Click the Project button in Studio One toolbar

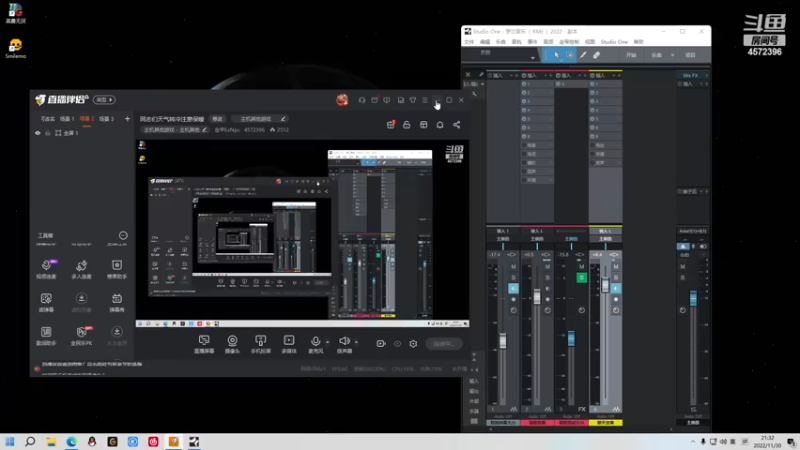pyautogui.click(x=690, y=55)
